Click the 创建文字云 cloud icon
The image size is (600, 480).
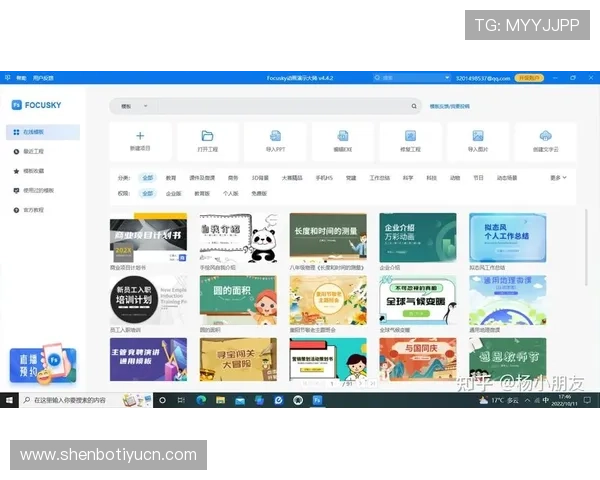[x=545, y=136]
